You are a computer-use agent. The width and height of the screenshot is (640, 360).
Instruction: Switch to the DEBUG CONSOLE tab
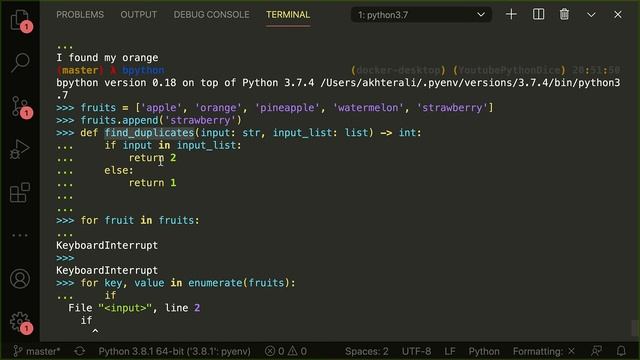[x=211, y=15]
